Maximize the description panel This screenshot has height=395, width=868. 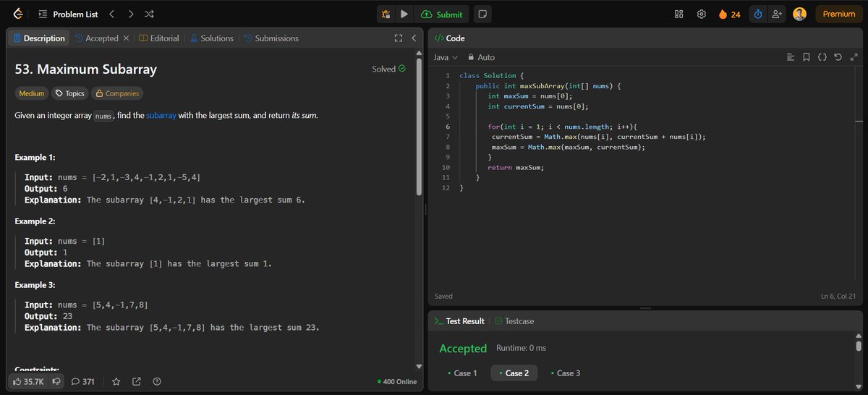point(398,38)
